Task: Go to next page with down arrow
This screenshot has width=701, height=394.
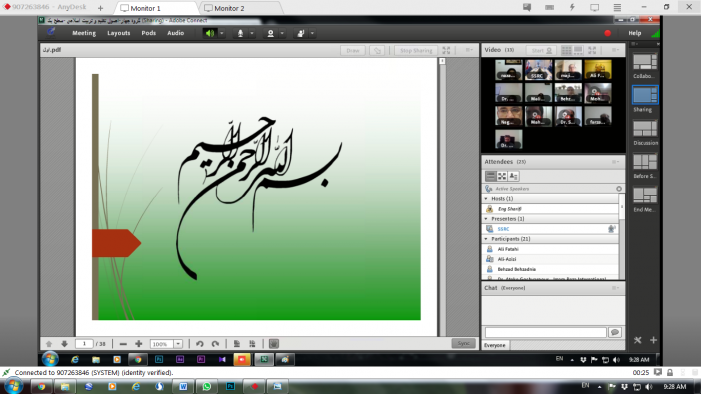Action: (64, 343)
